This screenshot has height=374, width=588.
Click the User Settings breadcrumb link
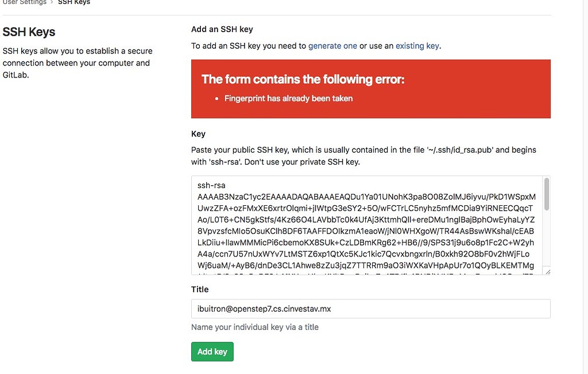click(24, 2)
